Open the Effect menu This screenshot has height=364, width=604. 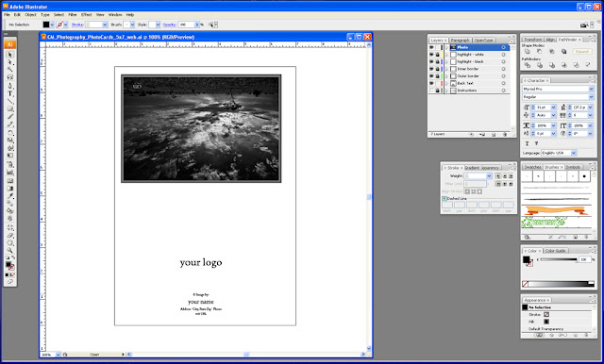click(86, 15)
